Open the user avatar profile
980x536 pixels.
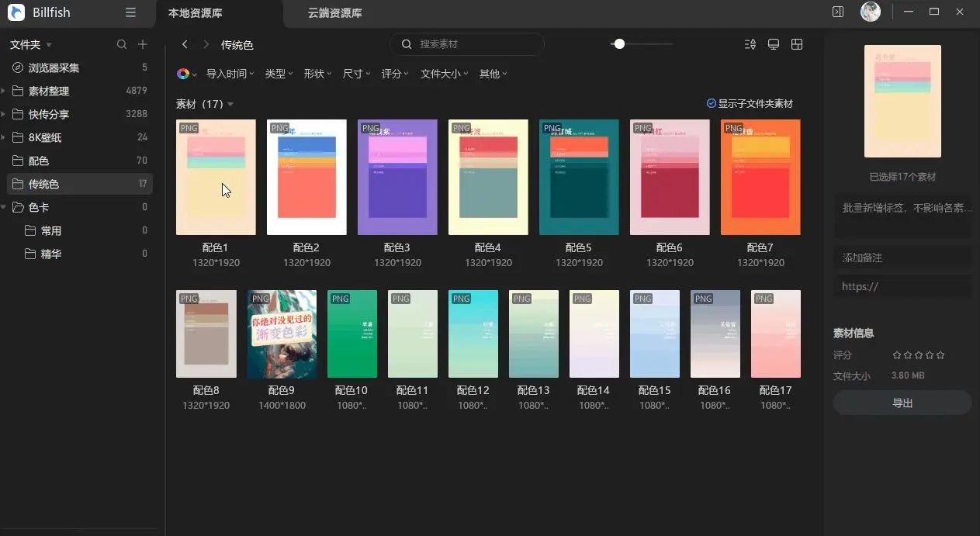[870, 12]
